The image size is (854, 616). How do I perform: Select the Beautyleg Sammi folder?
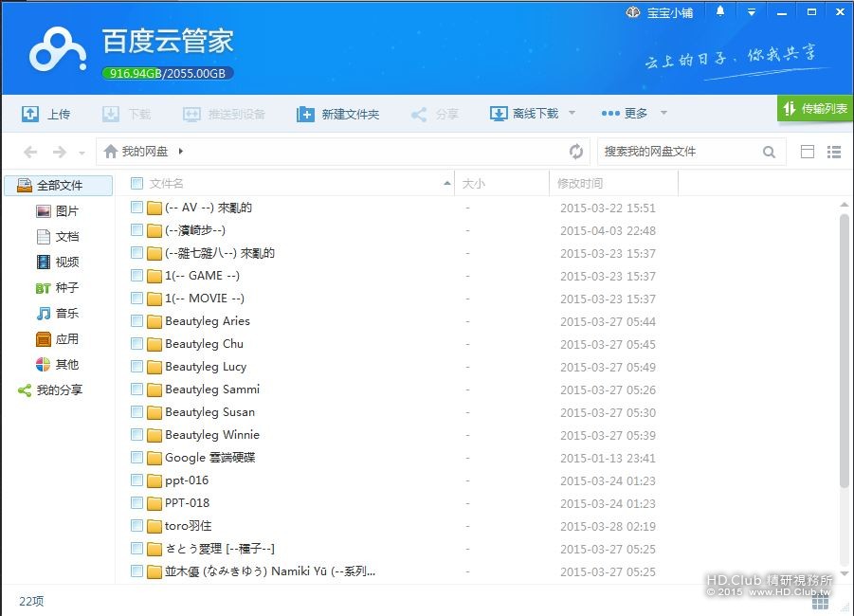coord(212,390)
